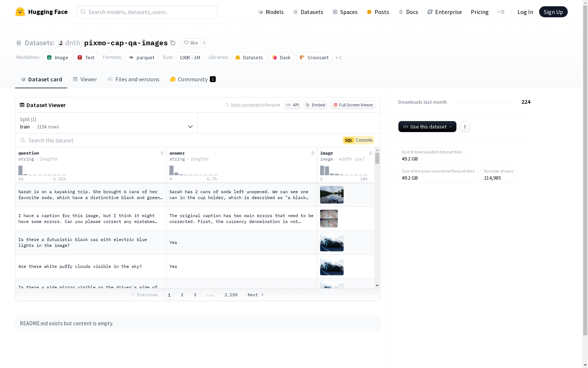The height and width of the screenshot is (368, 588).
Task: Click the question lengths histogram bar
Action: point(21,170)
